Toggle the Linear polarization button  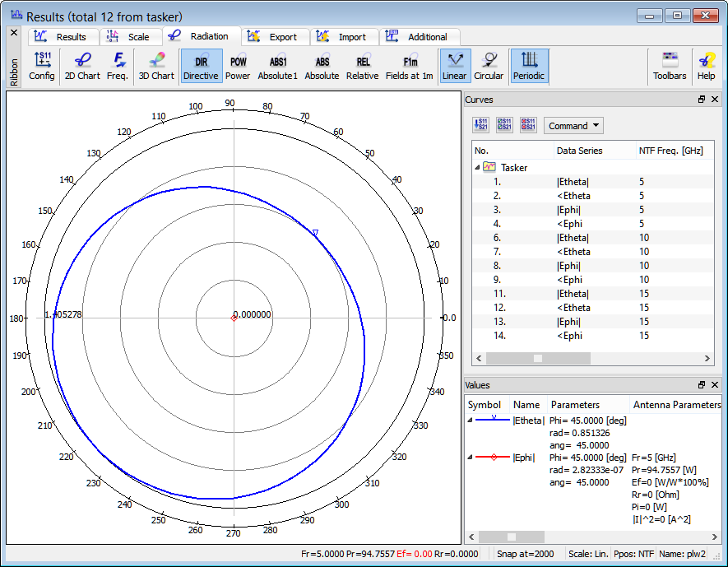click(x=454, y=66)
